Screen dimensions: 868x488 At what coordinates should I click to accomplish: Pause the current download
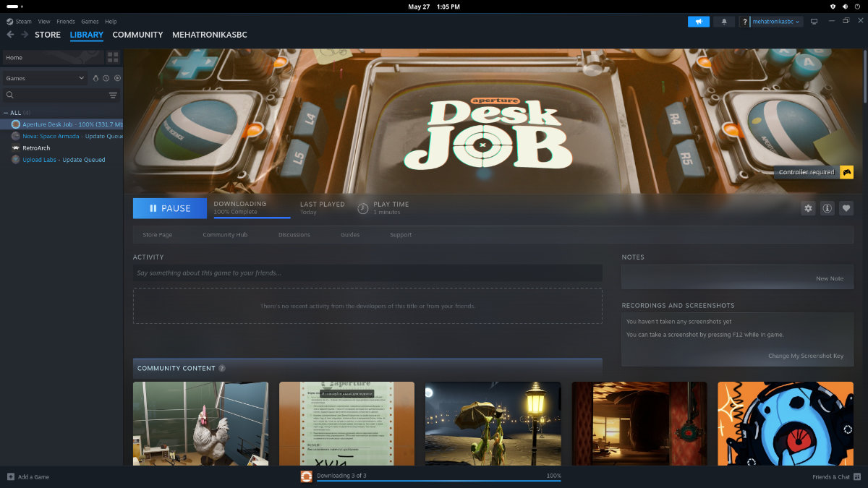coord(170,208)
